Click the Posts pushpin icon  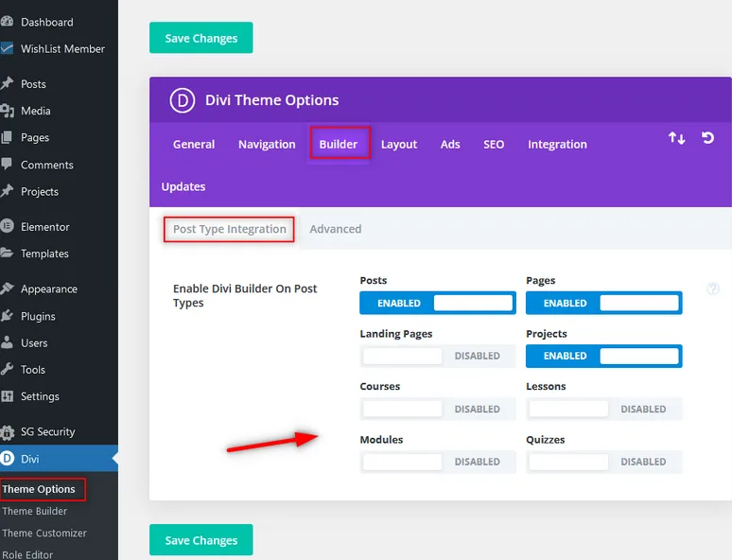point(7,83)
